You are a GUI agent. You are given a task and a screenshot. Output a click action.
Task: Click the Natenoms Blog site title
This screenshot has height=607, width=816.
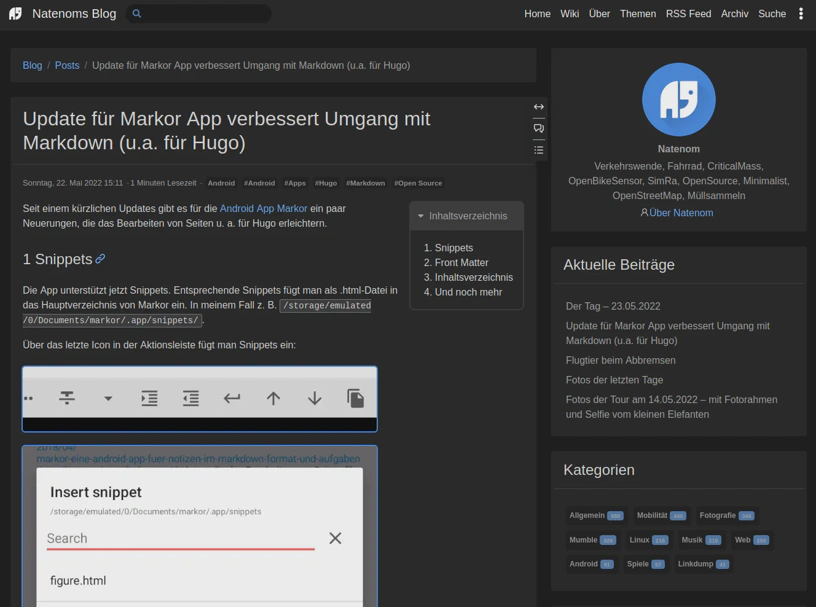click(x=74, y=14)
